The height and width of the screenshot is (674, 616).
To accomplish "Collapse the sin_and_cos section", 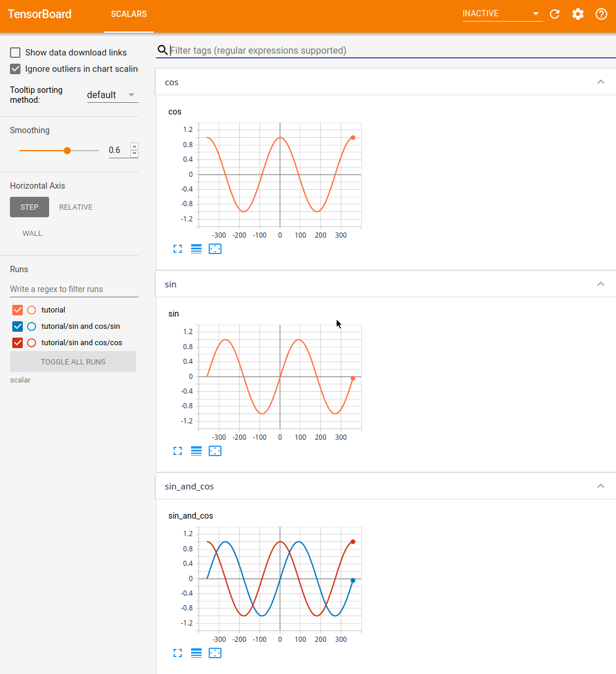I will 600,485.
